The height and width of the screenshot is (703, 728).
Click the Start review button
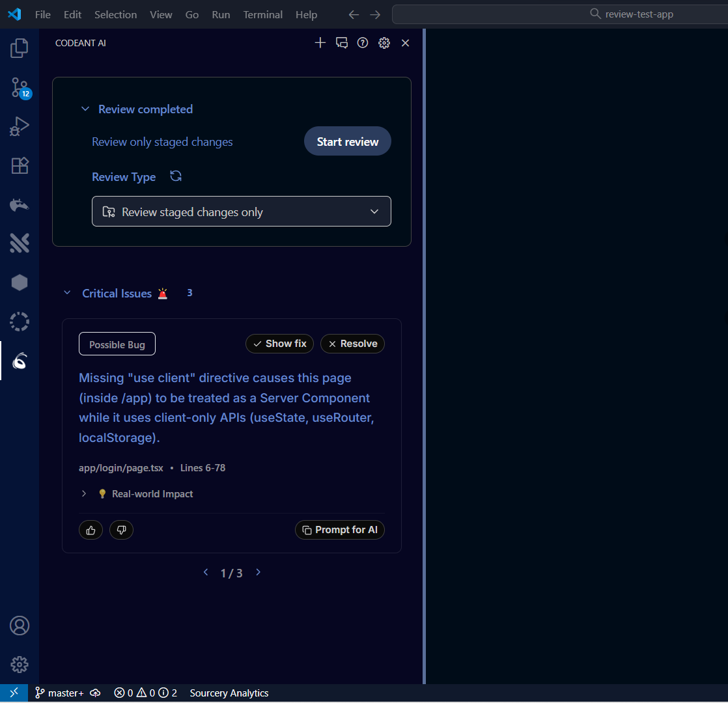[x=347, y=141]
